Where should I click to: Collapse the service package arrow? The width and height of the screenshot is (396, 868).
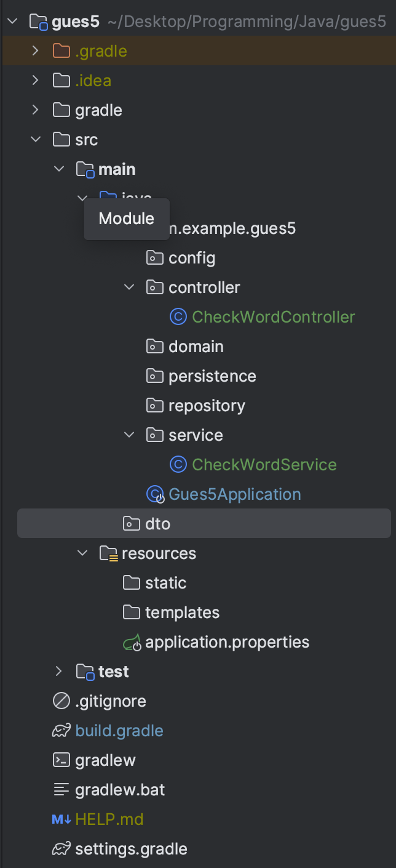[x=129, y=435]
